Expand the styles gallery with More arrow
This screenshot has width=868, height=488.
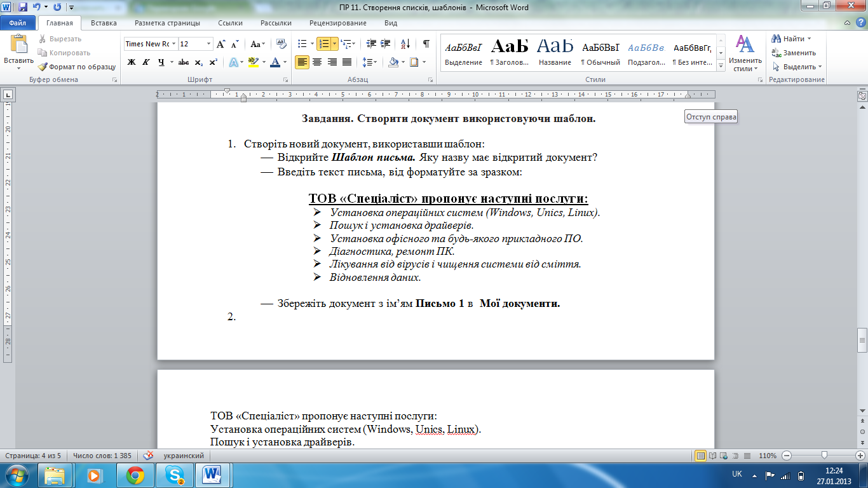point(721,65)
